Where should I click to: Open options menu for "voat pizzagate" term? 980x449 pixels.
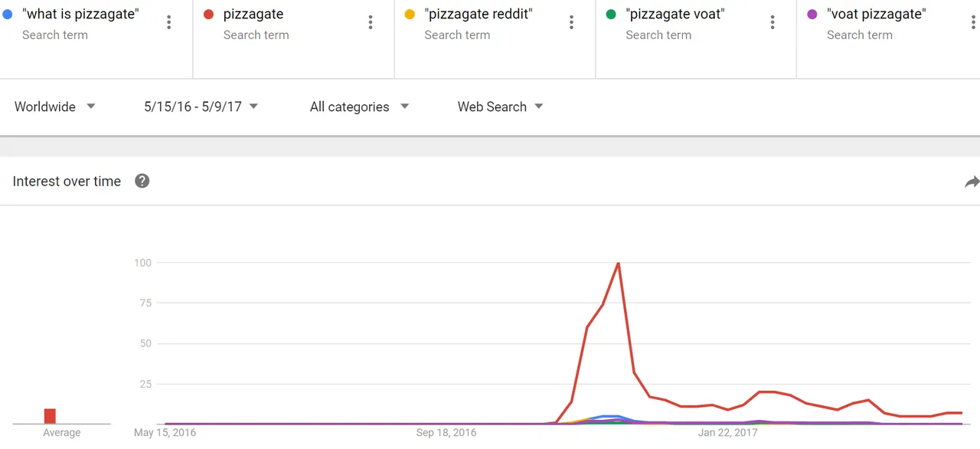point(974,23)
